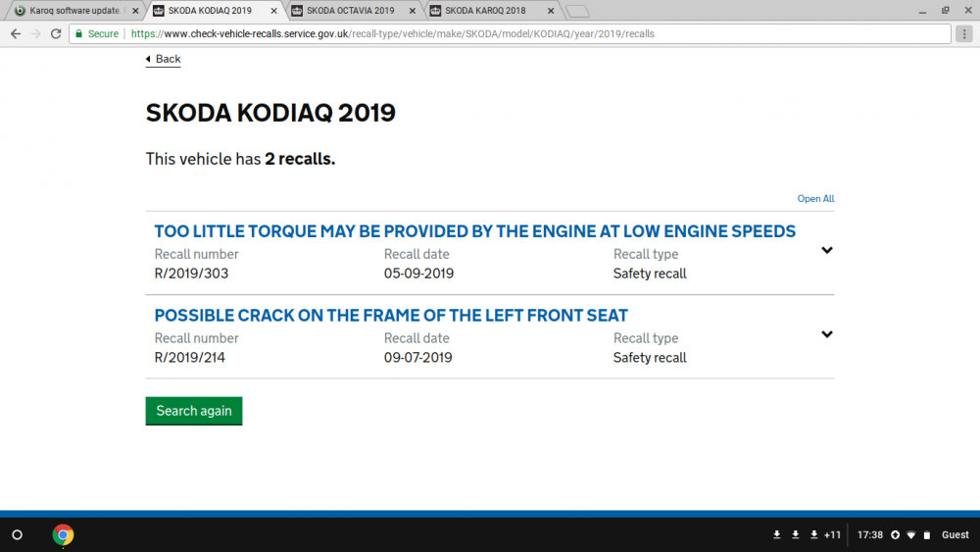
Task: Close the SKODA KODIAQ 2019 tab
Action: 273,11
